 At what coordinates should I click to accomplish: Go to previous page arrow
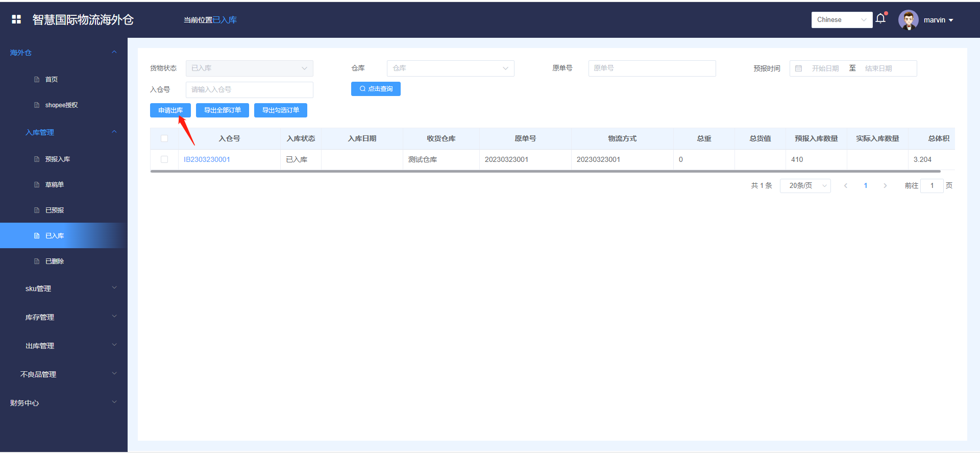846,186
